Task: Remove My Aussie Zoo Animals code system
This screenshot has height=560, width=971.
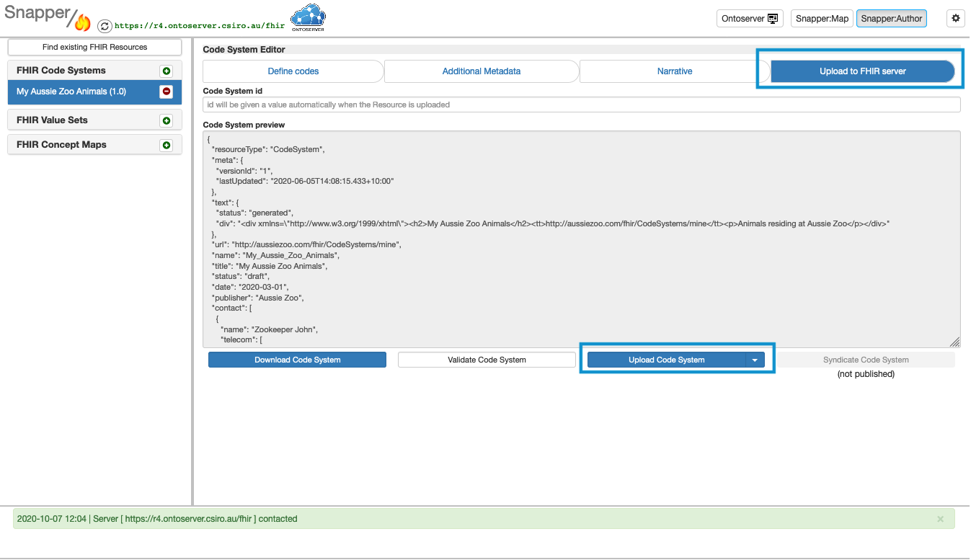Action: click(x=167, y=92)
